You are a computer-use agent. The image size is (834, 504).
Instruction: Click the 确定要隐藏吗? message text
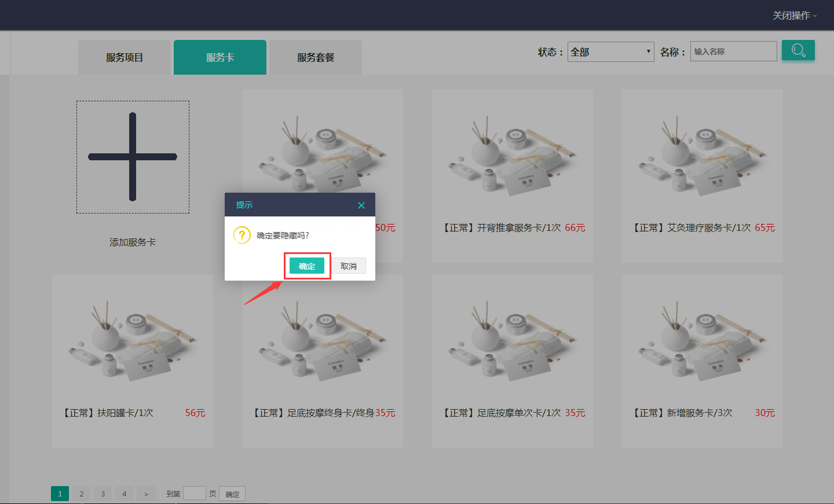click(x=283, y=236)
